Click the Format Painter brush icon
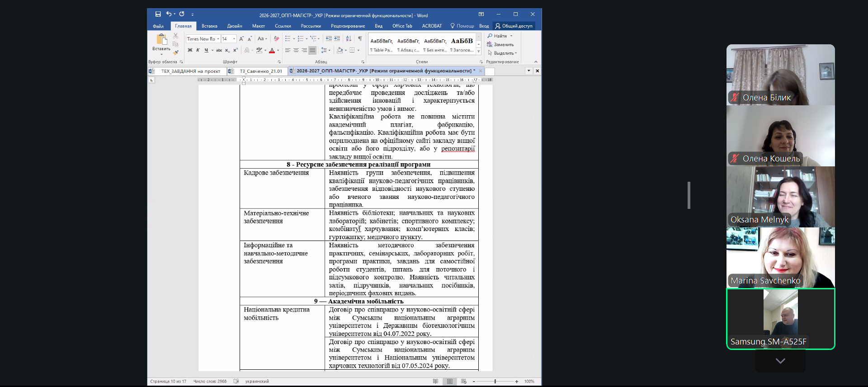The image size is (868, 387). point(176,52)
